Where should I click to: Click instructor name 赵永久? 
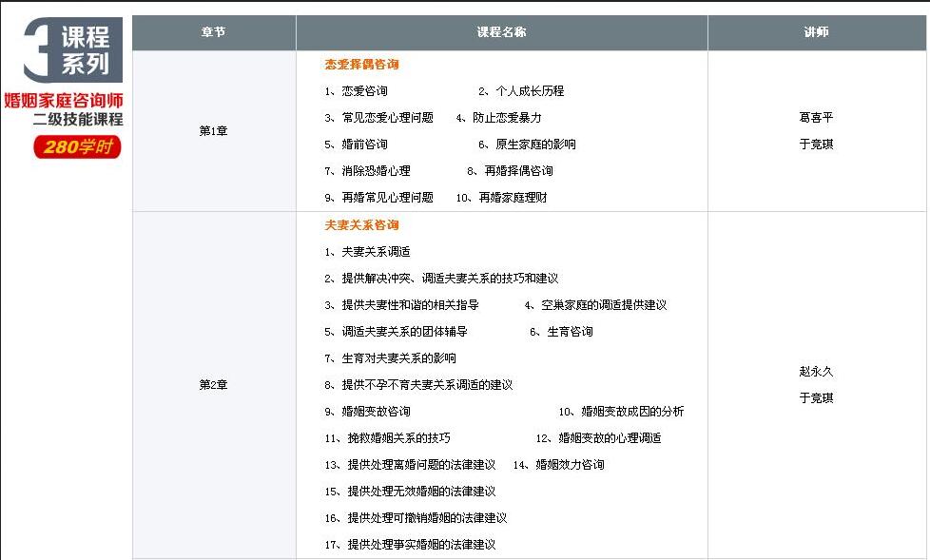[x=817, y=373]
